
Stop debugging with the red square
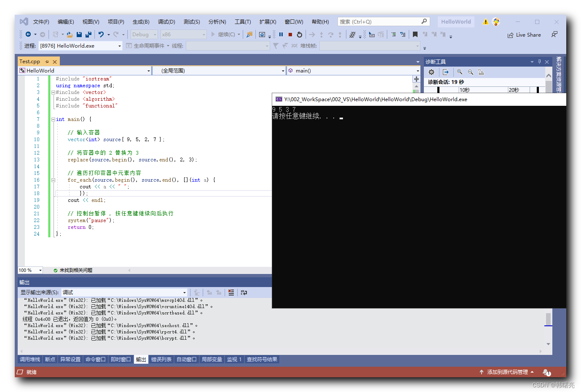290,35
